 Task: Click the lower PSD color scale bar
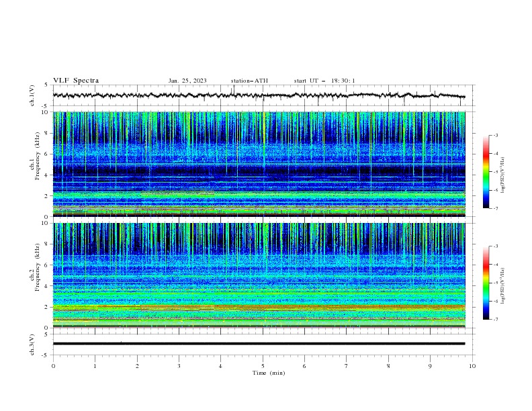point(486,283)
